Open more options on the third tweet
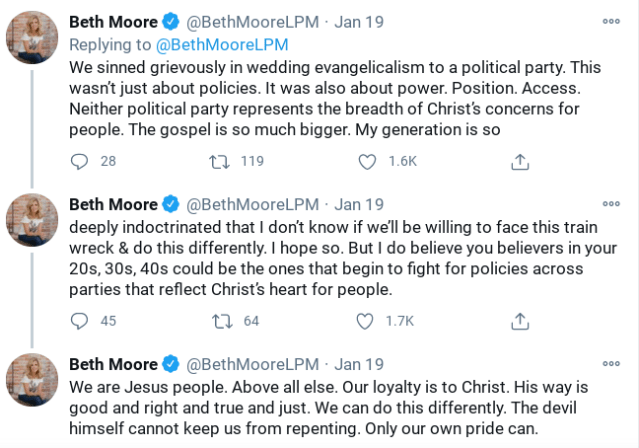 (x=611, y=363)
